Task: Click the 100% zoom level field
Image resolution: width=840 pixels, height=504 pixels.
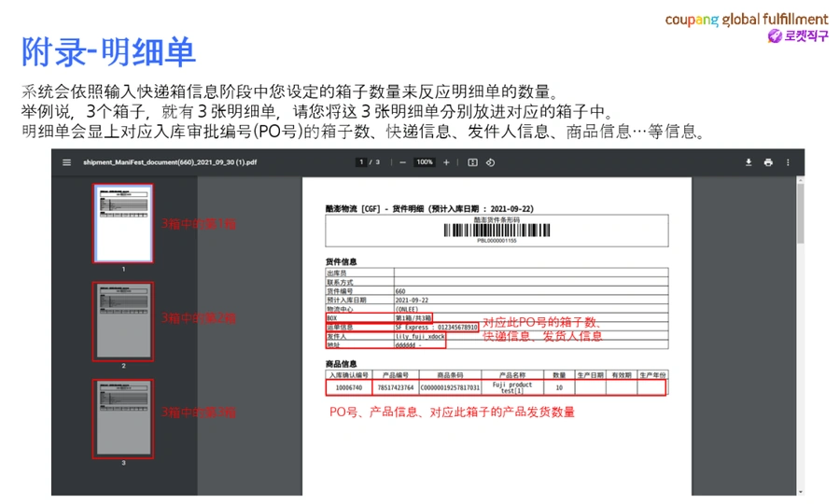Action: (x=425, y=161)
